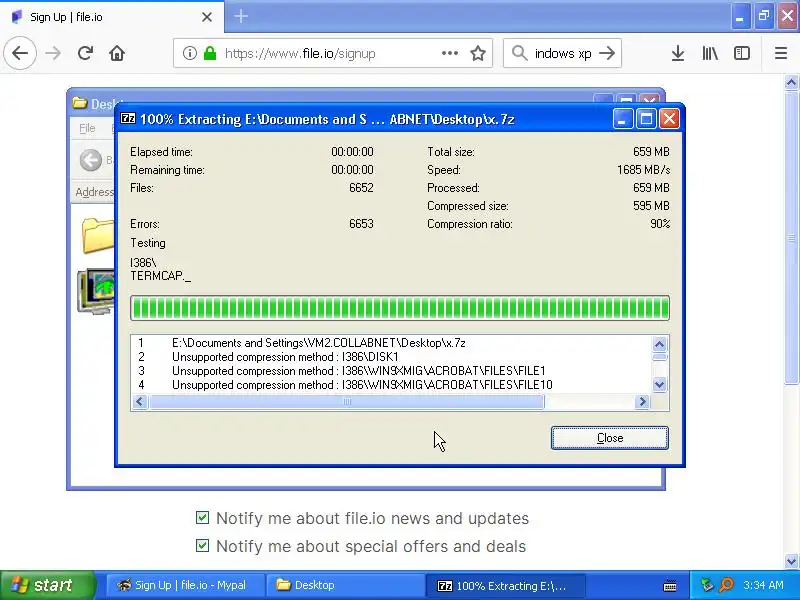Image resolution: width=800 pixels, height=600 pixels.
Task: Click the search box with 'indows xp'
Action: [563, 53]
